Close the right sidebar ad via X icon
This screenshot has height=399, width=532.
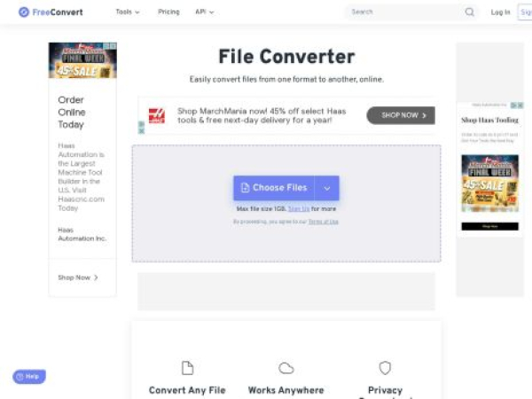520,106
